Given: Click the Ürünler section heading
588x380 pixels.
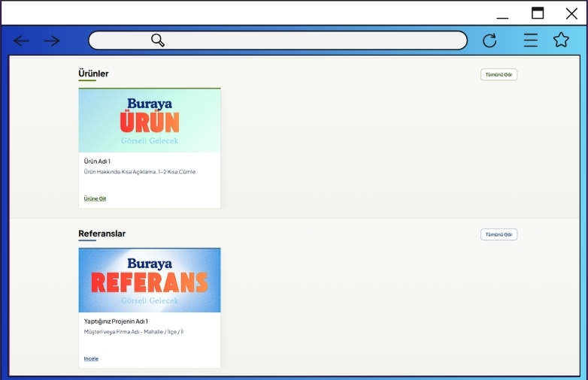Looking at the screenshot, I should (x=93, y=74).
